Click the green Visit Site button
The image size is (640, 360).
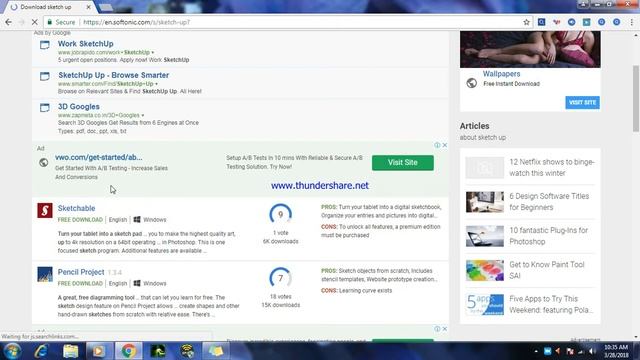click(402, 162)
